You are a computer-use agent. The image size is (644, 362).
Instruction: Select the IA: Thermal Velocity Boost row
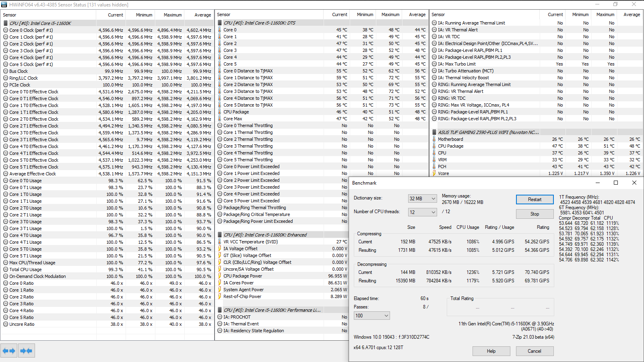click(537, 78)
